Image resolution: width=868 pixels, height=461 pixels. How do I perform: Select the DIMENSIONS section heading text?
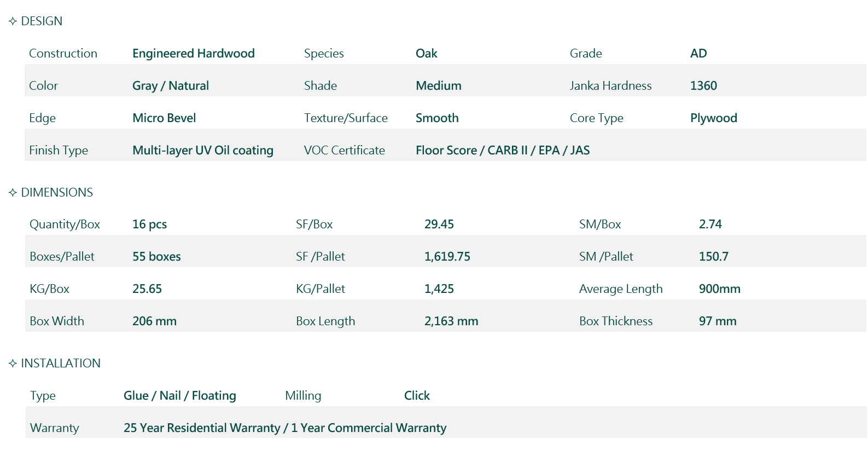pyautogui.click(x=57, y=193)
